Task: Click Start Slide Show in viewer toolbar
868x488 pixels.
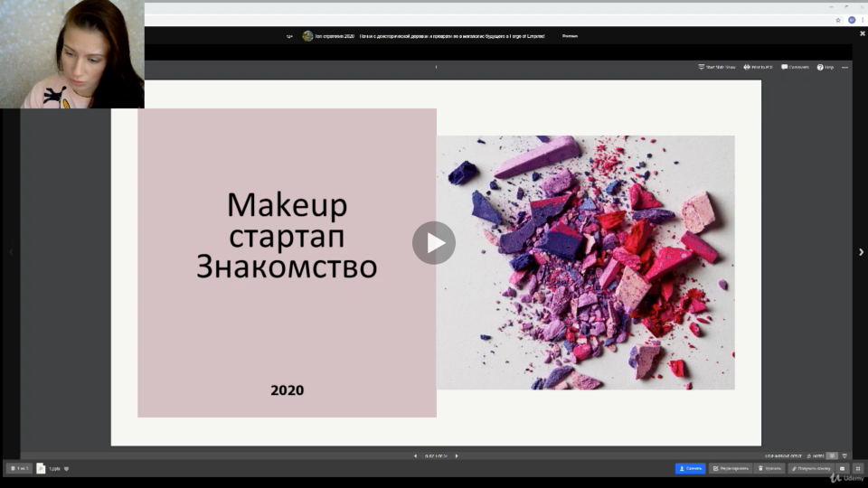Action: click(x=715, y=67)
